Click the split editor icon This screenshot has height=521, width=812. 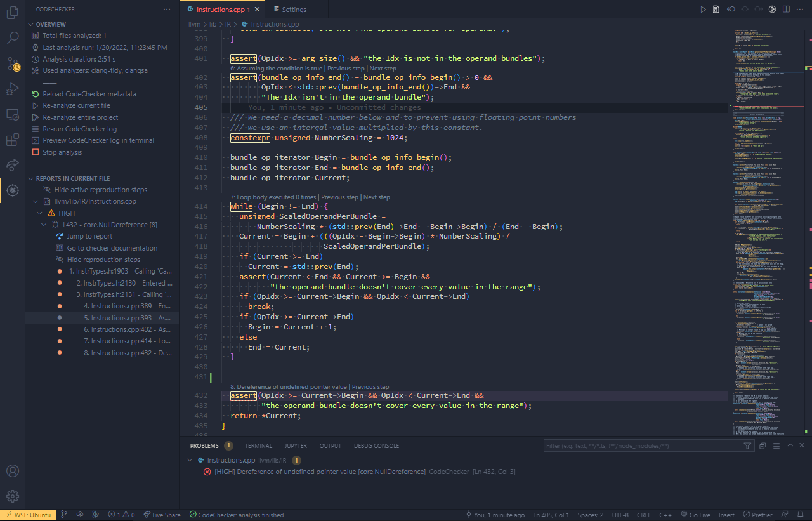click(787, 10)
